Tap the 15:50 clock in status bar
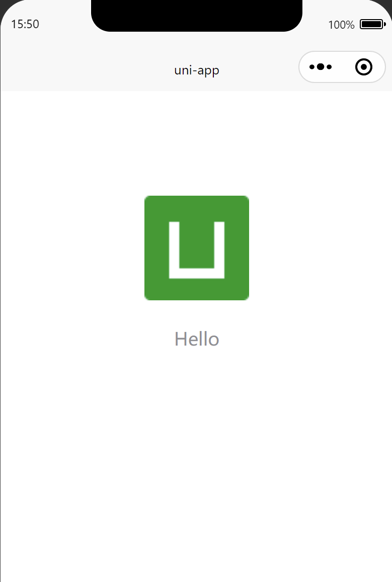The height and width of the screenshot is (582, 392). 25,24
